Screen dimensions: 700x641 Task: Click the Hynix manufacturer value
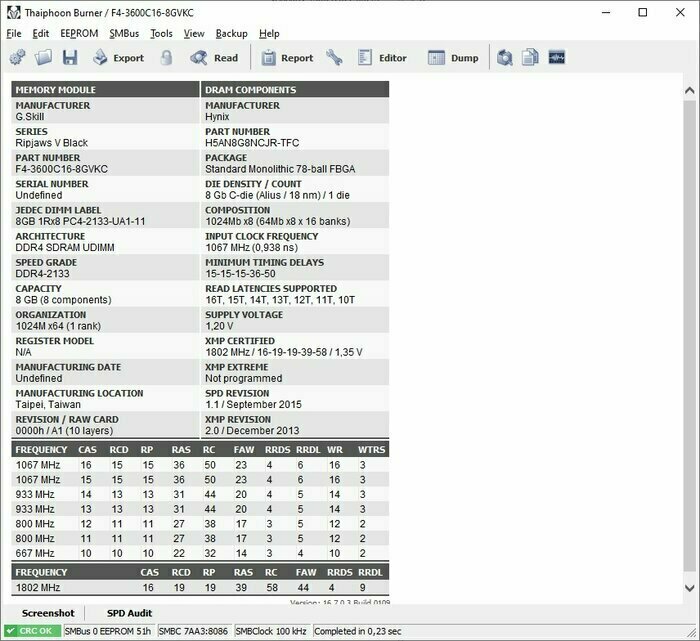217,117
